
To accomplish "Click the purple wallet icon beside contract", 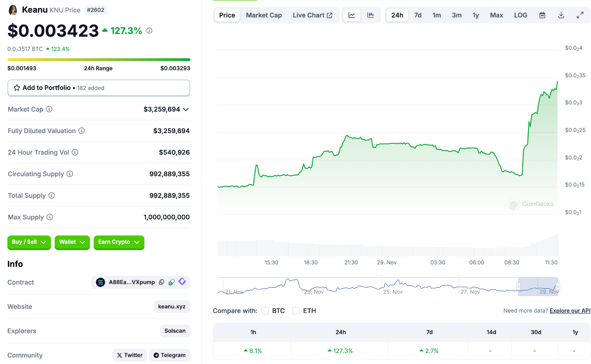I will [182, 282].
